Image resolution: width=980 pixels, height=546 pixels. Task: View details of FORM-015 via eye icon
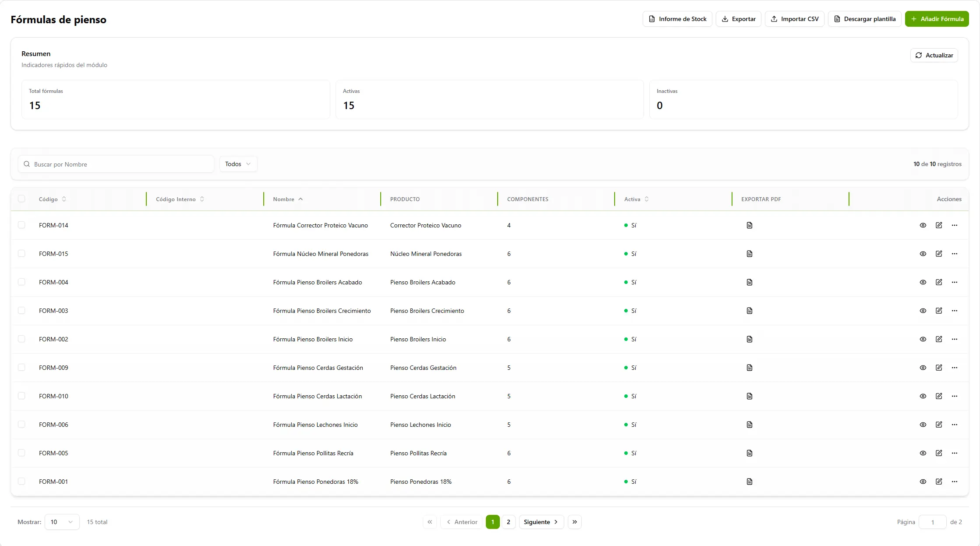point(923,254)
